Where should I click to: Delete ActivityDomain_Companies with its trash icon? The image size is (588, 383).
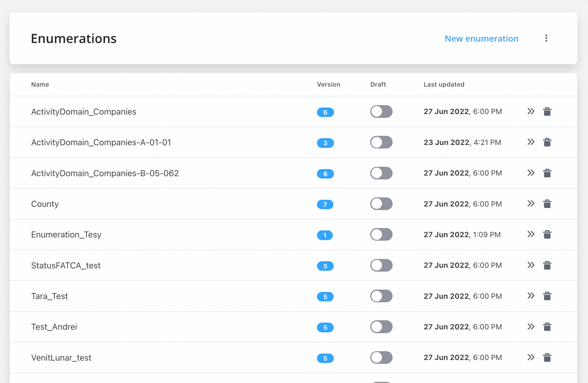pos(547,112)
